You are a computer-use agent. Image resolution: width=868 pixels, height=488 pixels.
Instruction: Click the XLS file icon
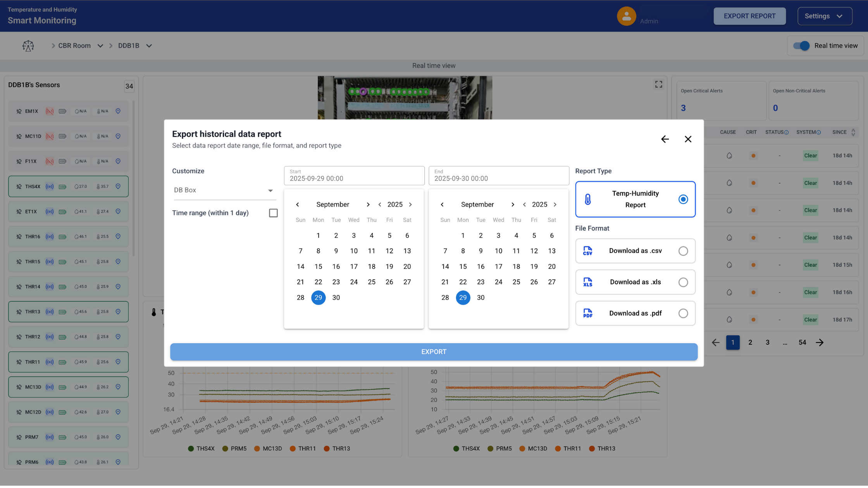[x=587, y=282]
